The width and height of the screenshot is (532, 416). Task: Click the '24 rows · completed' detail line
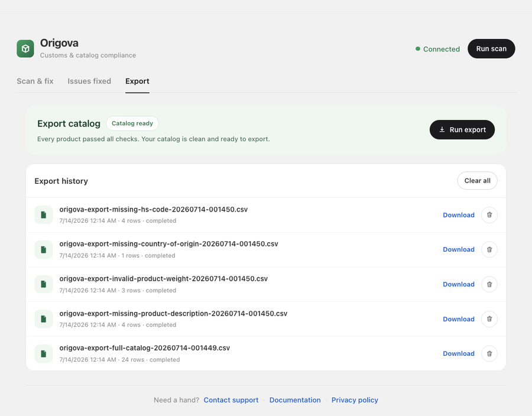[x=119, y=360]
